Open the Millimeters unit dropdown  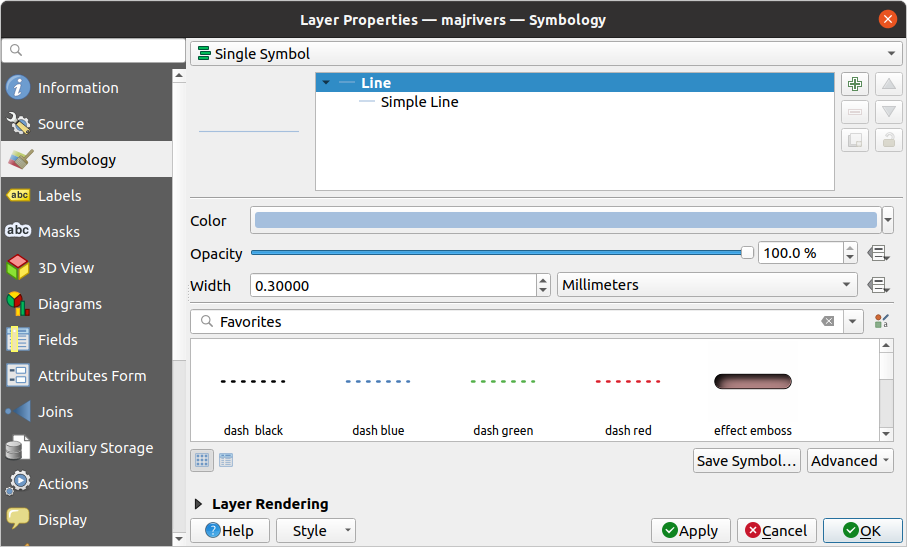click(x=706, y=285)
